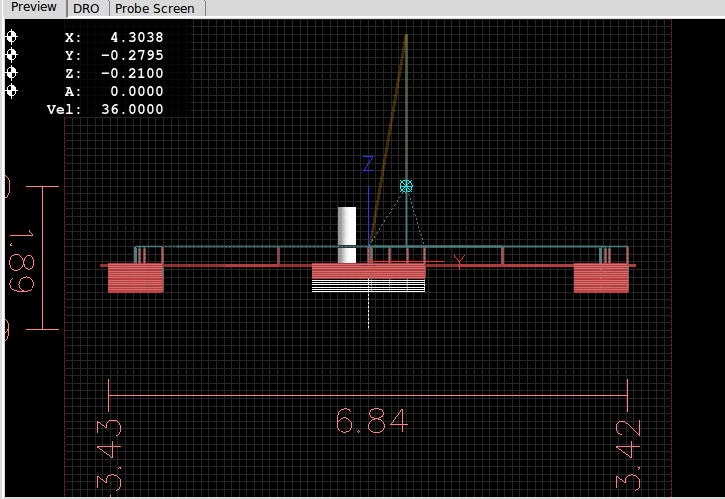Viewport: 725px width, 499px height.
Task: Click the A axis homed icon
Action: click(12, 91)
